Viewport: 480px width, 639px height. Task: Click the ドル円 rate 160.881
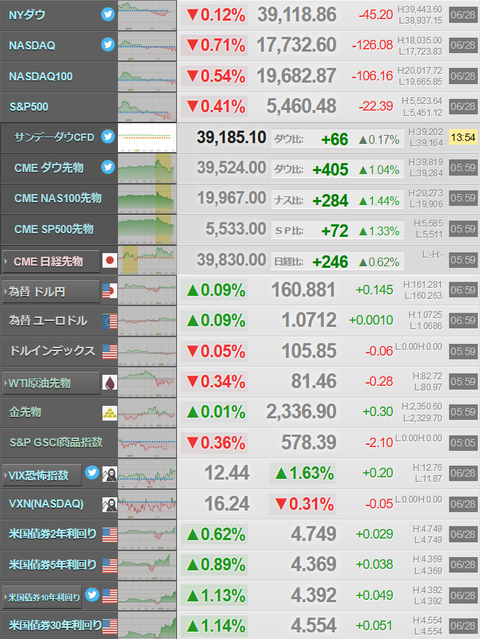tap(304, 290)
